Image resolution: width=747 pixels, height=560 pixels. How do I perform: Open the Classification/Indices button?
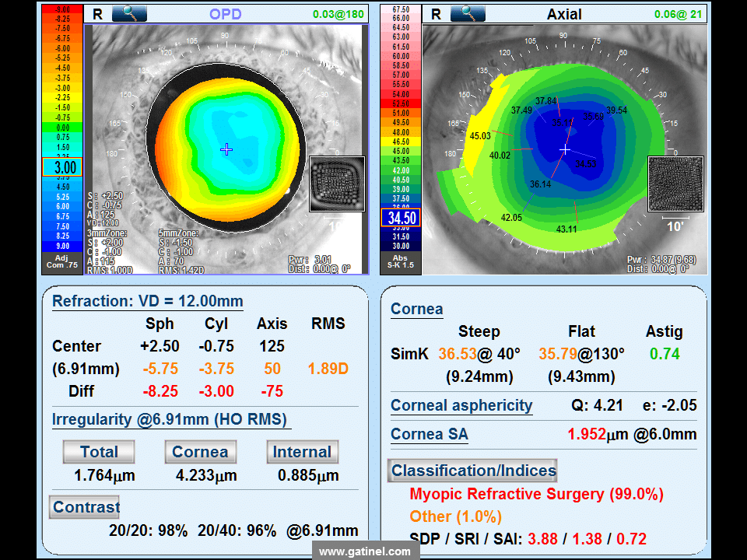tap(472, 471)
